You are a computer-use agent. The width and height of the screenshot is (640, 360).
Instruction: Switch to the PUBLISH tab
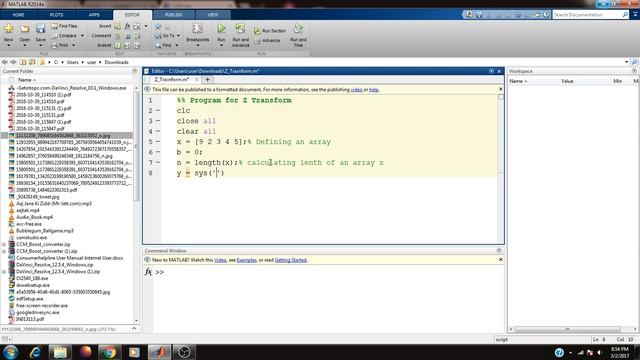click(x=173, y=15)
